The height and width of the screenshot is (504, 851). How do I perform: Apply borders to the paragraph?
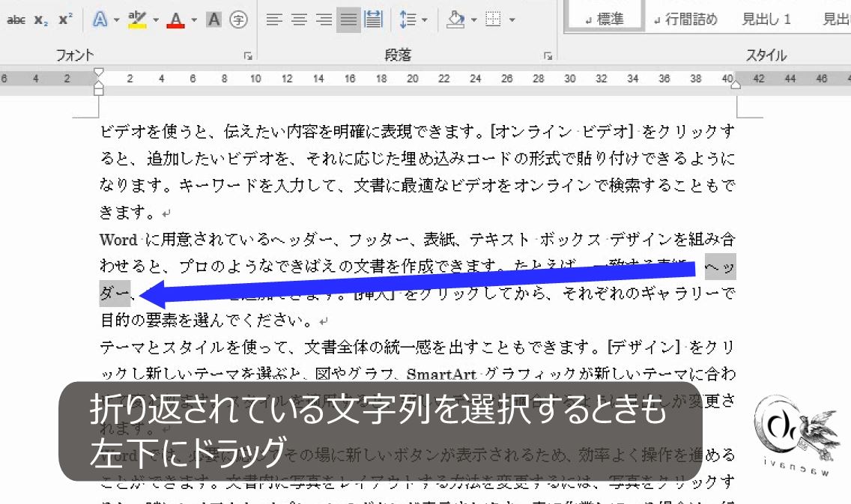[x=494, y=20]
